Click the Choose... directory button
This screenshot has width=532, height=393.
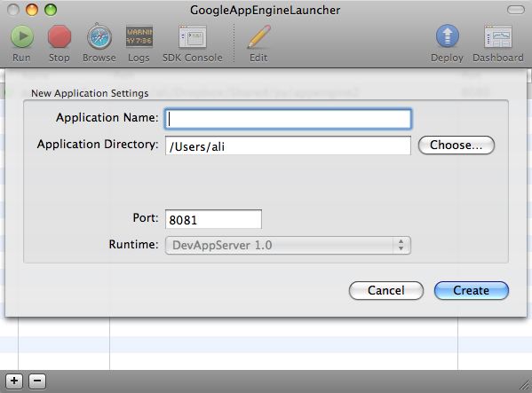457,145
